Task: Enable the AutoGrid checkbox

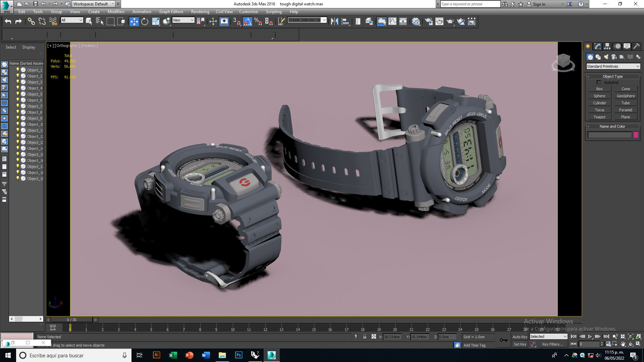Action: (599, 82)
